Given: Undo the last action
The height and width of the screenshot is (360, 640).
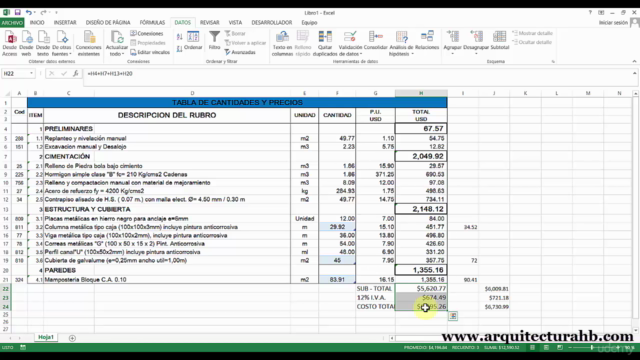Looking at the screenshot, I should click(x=29, y=13).
